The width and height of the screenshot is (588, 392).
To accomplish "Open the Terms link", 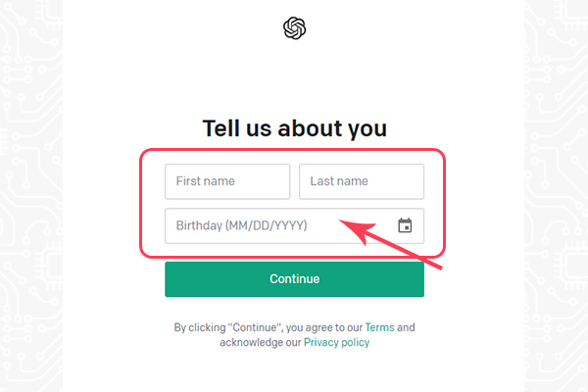I will click(379, 327).
